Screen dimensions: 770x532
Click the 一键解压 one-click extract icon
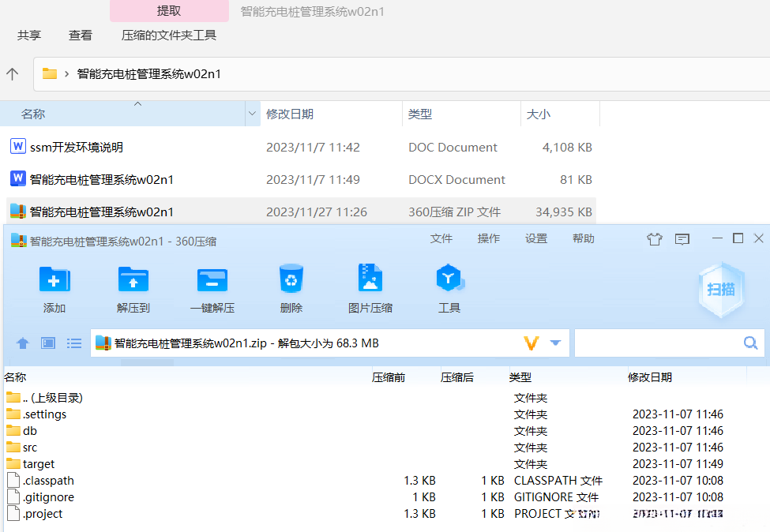pos(212,279)
